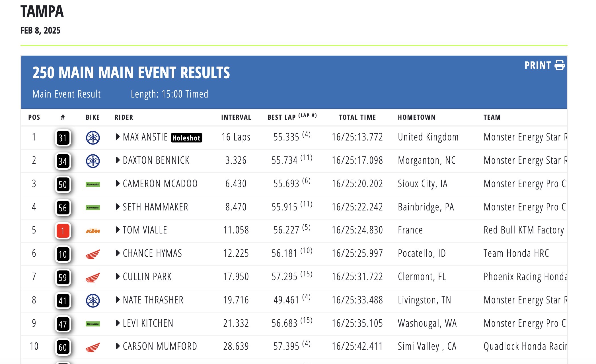596x364 pixels.
Task: Click the printer icon next to PRINT
Action: (x=559, y=65)
